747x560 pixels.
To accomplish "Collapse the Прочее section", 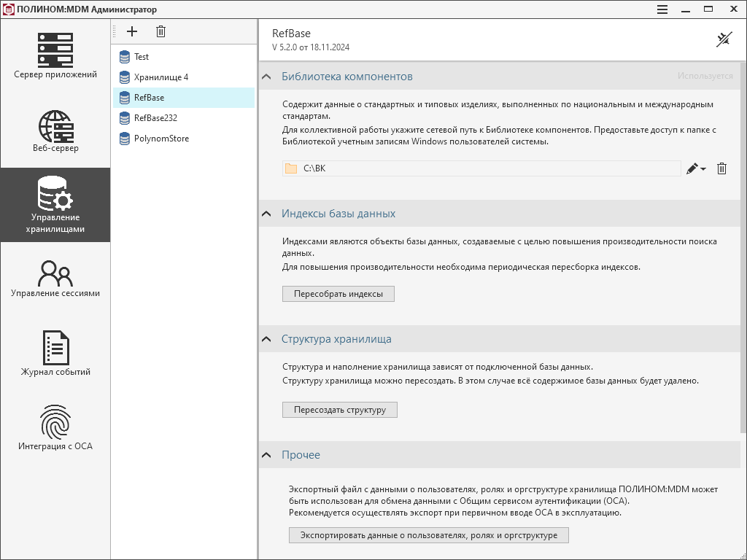I will [267, 455].
